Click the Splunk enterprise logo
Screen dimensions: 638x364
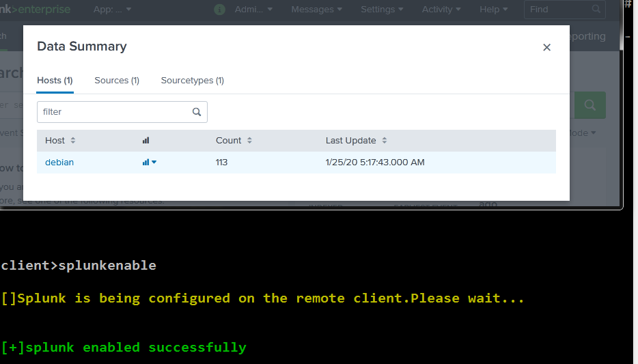tap(35, 10)
